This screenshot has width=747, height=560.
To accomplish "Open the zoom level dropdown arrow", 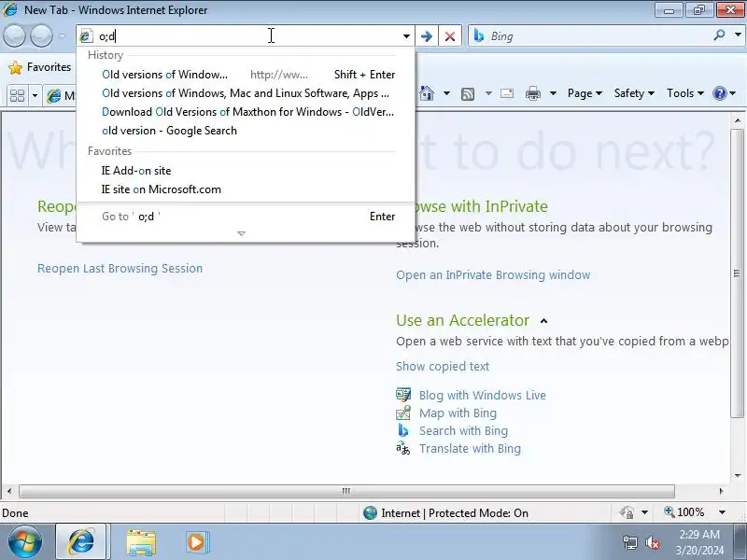I will (x=722, y=512).
